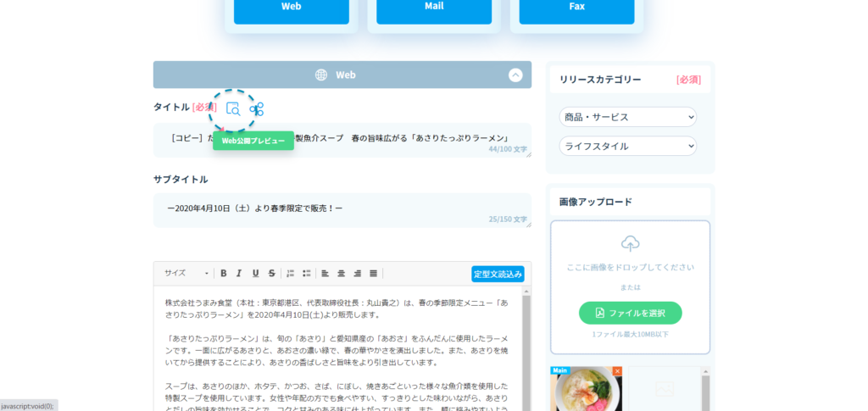The width and height of the screenshot is (868, 411).
Task: Insert a numbered list in the editor
Action: click(290, 273)
